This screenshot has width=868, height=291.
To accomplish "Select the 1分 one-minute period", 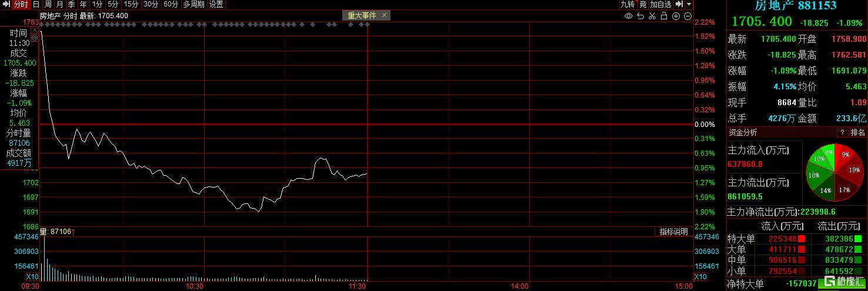I will [97, 4].
